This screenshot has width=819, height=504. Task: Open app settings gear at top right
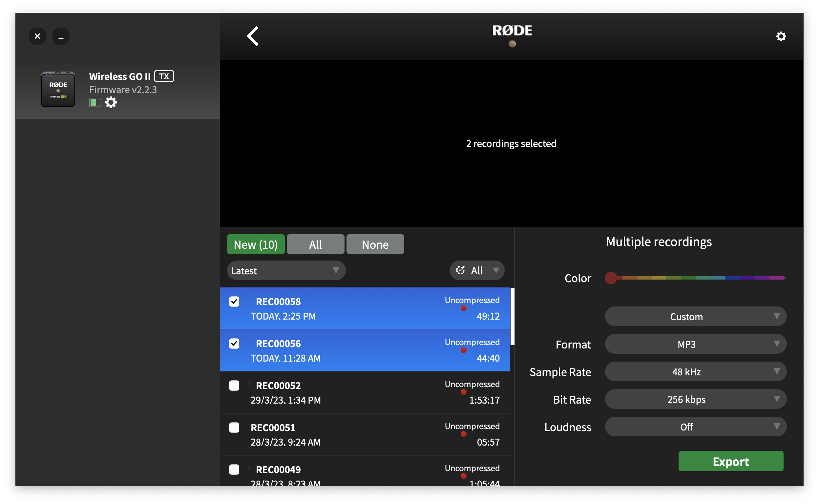pos(781,36)
